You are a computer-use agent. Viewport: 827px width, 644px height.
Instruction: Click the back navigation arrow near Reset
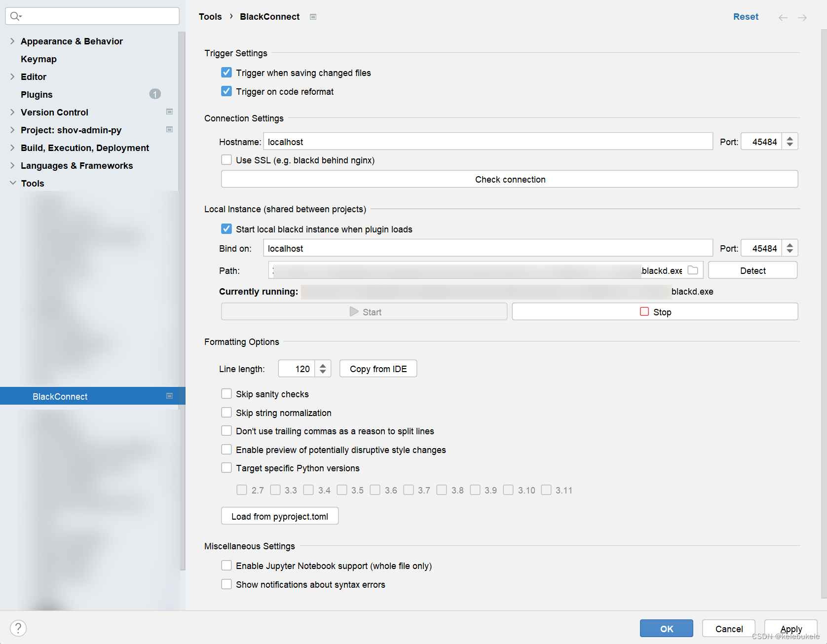(x=783, y=17)
